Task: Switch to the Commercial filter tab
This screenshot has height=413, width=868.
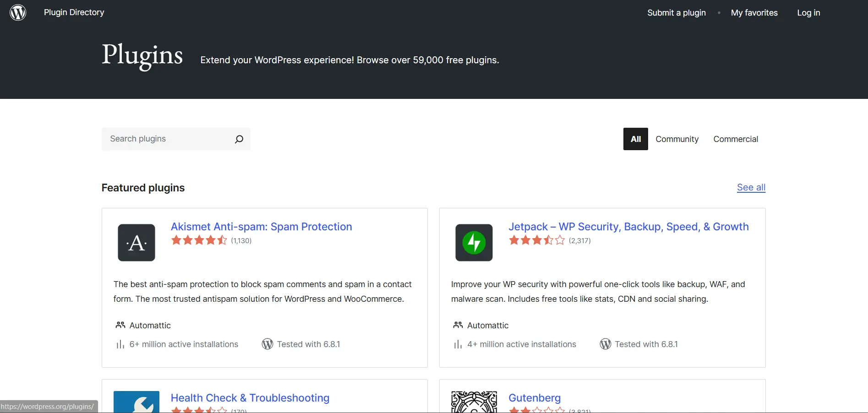Action: click(736, 139)
